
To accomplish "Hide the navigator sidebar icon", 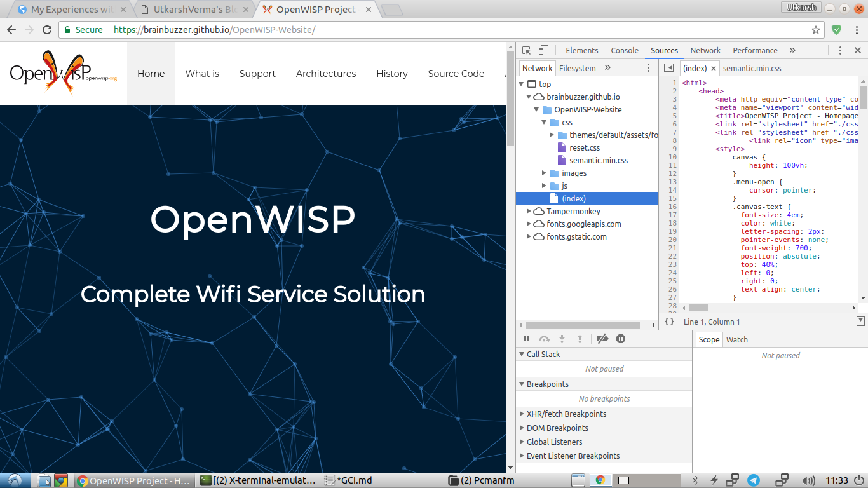I will 668,68.
